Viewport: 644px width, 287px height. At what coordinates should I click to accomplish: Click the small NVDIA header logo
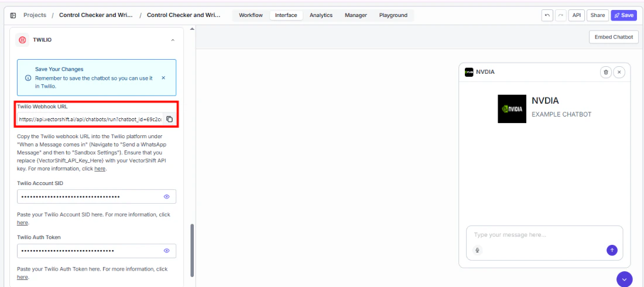(x=468, y=72)
